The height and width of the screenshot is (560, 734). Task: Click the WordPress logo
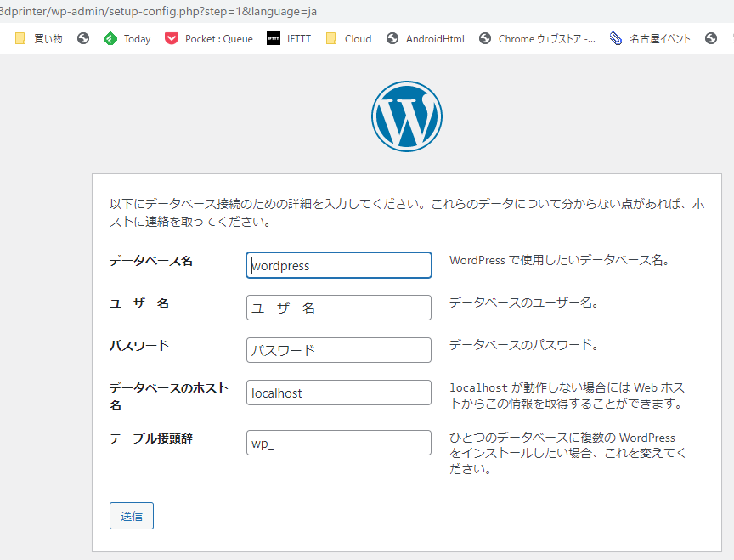407,116
